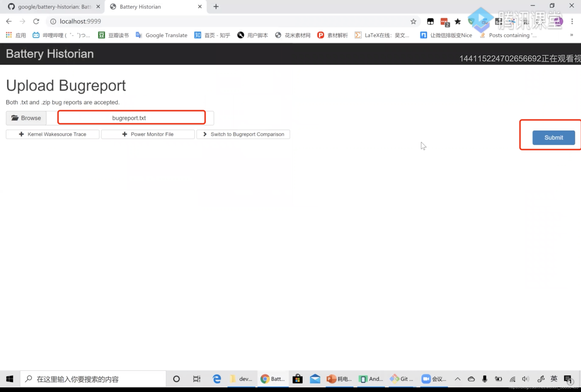This screenshot has width=581, height=392.
Task: Click the blue Submit button
Action: (x=553, y=138)
